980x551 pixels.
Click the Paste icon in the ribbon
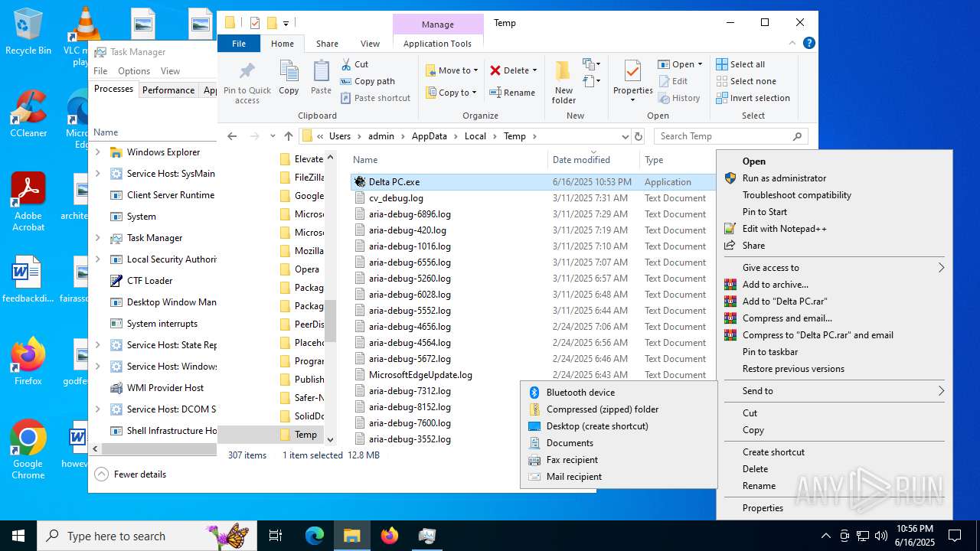point(321,72)
